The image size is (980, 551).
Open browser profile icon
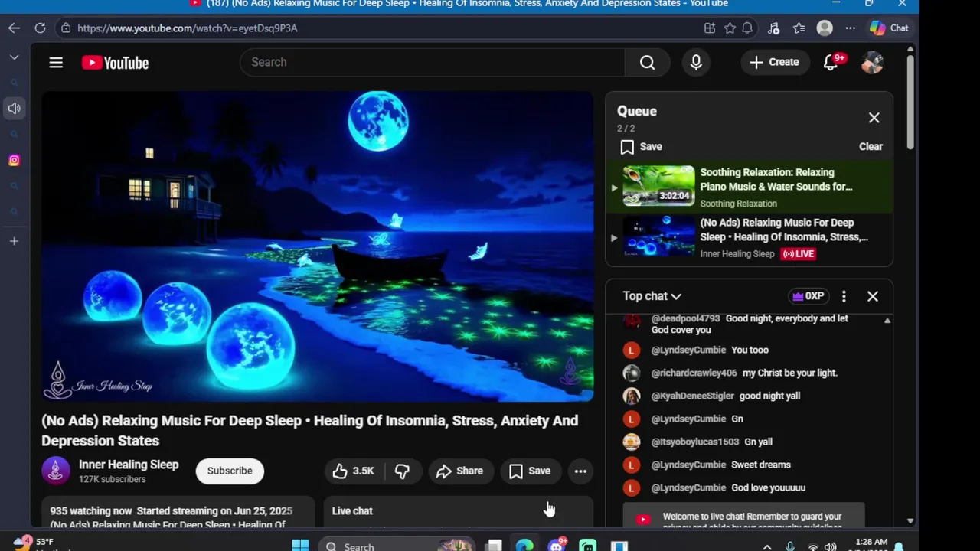pos(825,28)
